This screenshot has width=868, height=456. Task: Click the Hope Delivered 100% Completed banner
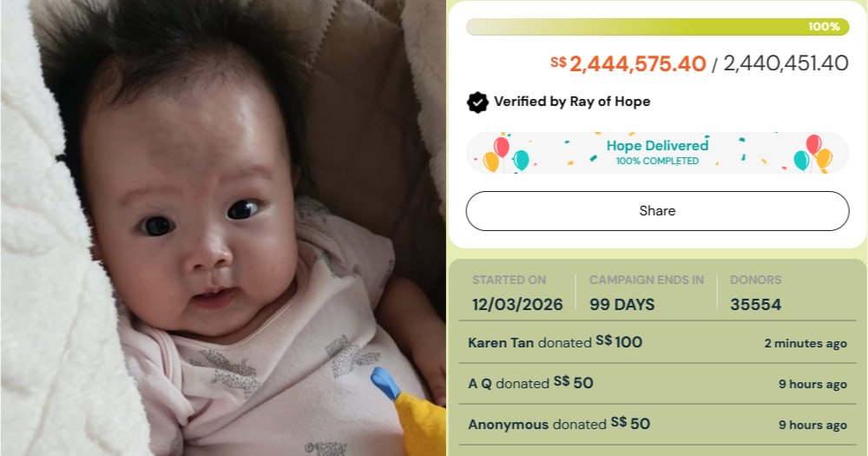[657, 153]
